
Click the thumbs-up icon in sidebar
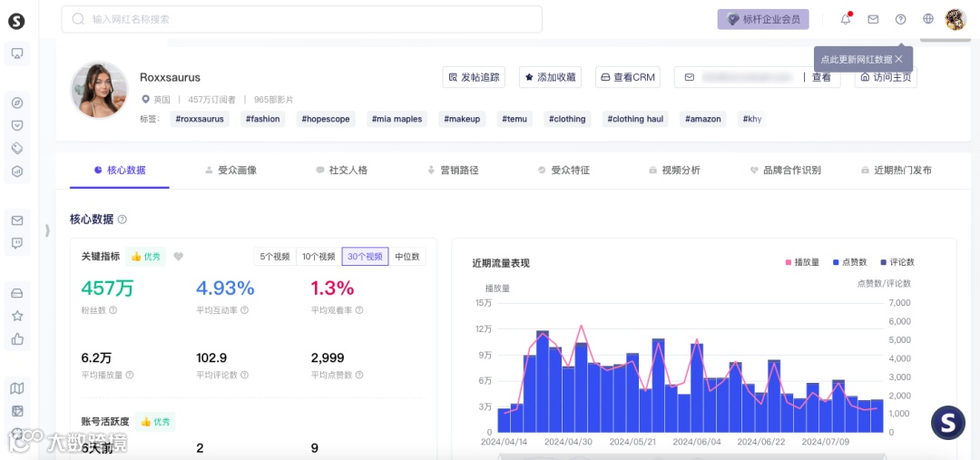17,338
